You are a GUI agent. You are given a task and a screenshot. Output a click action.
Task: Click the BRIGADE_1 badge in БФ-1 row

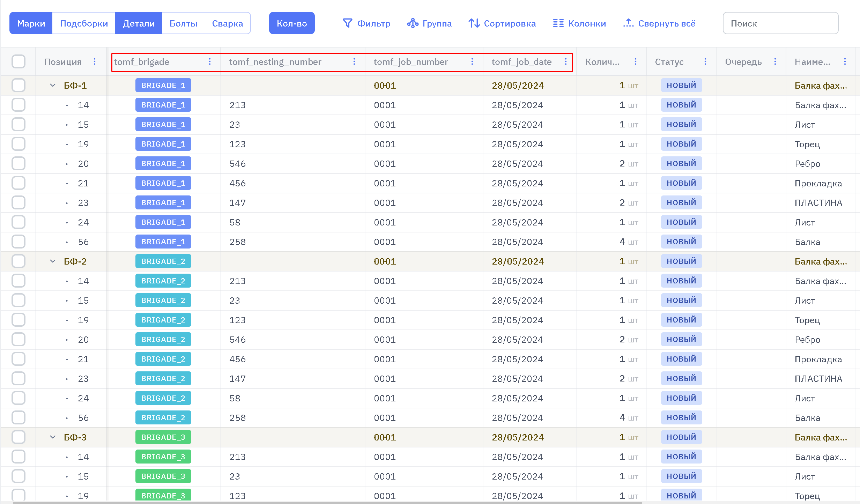[x=163, y=85]
